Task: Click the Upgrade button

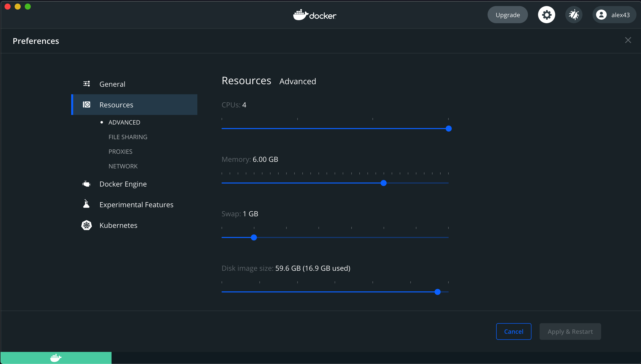Action: click(508, 15)
